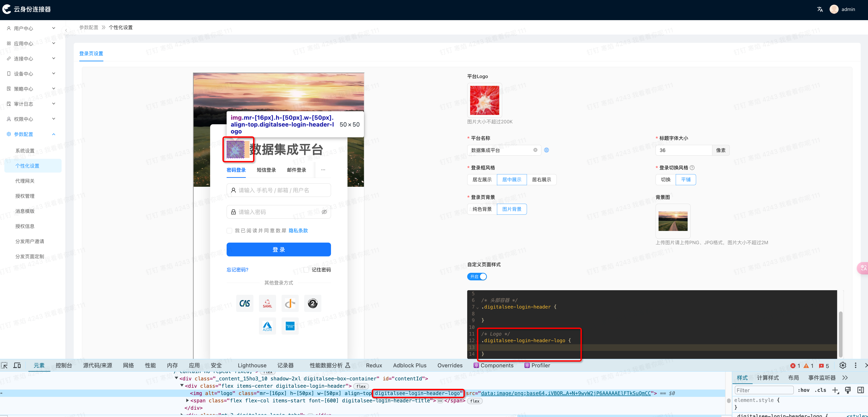Click the more login tabs ellipsis
Image resolution: width=868 pixels, height=417 pixels.
323,170
